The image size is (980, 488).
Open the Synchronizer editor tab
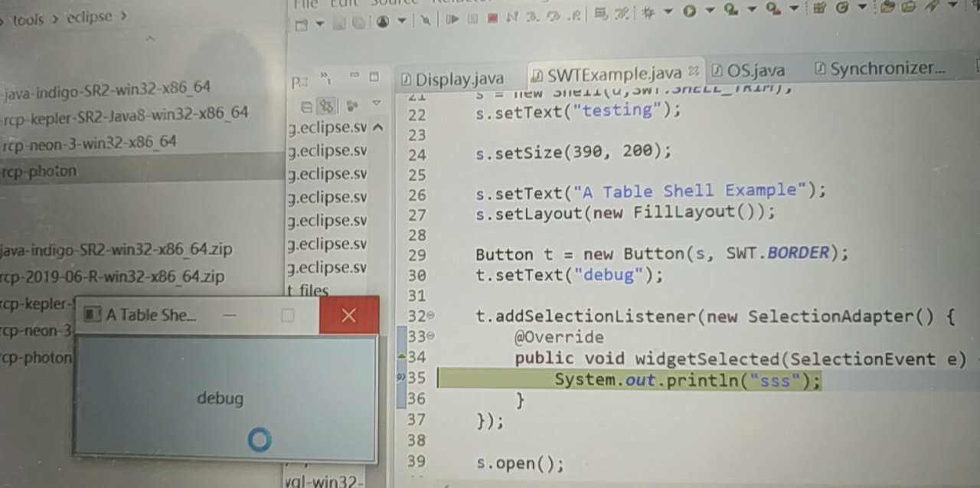880,68
